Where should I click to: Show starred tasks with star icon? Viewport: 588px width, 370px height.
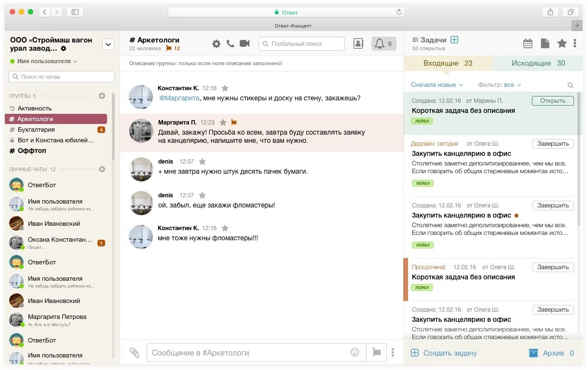click(562, 43)
